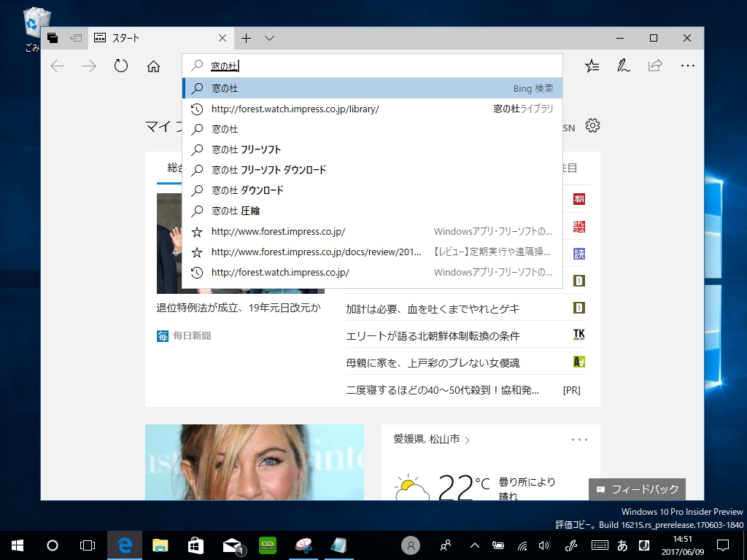Viewport: 747px width, 560px height.
Task: Open the More actions menu in Edge
Action: [x=686, y=66]
